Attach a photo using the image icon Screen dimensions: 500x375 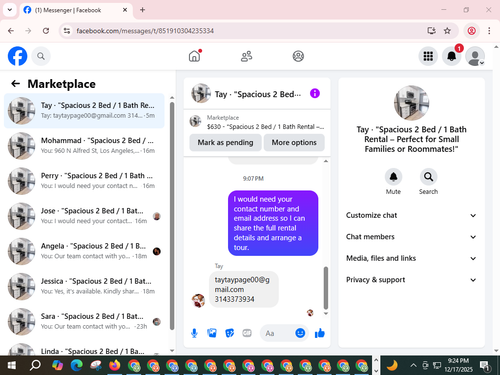click(x=212, y=333)
